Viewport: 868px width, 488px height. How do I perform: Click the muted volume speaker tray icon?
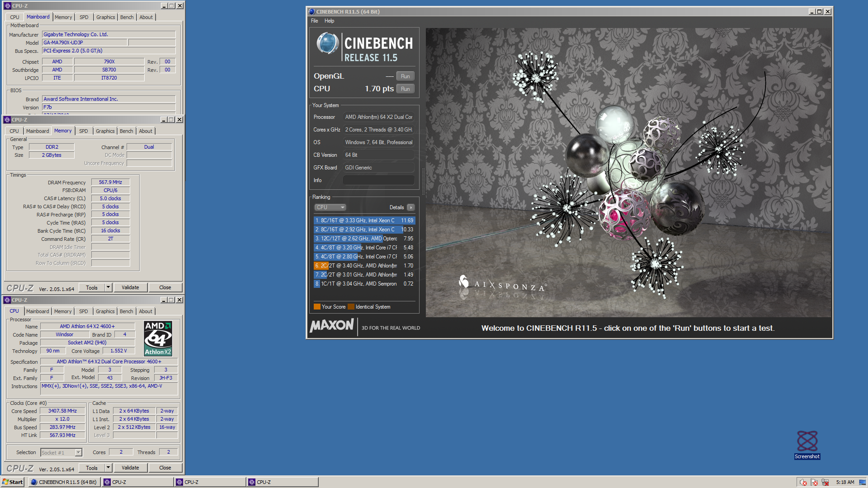pos(803,482)
